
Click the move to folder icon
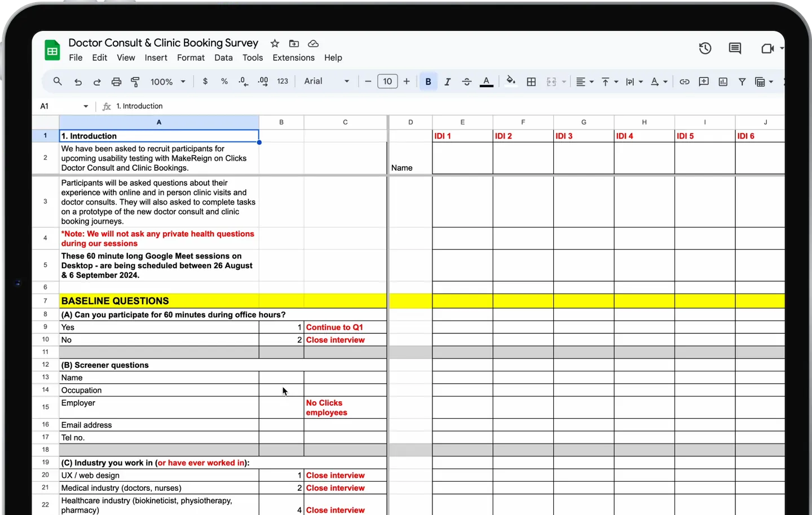tap(294, 43)
